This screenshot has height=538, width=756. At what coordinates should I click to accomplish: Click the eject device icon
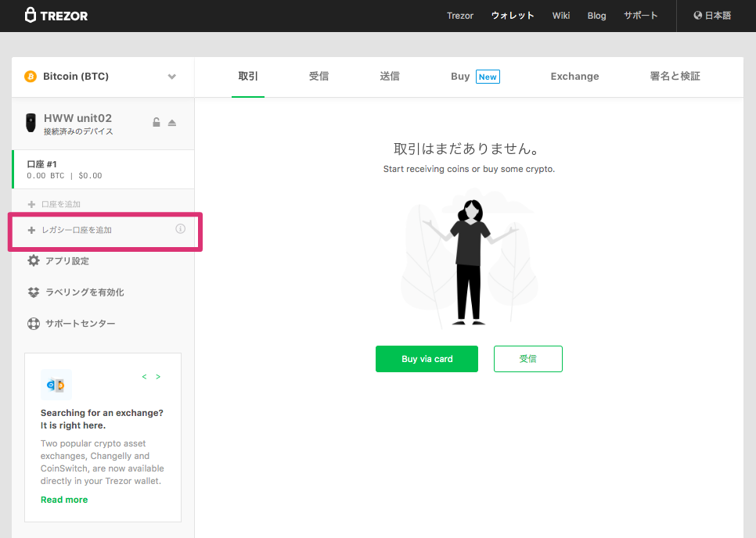pos(172,123)
